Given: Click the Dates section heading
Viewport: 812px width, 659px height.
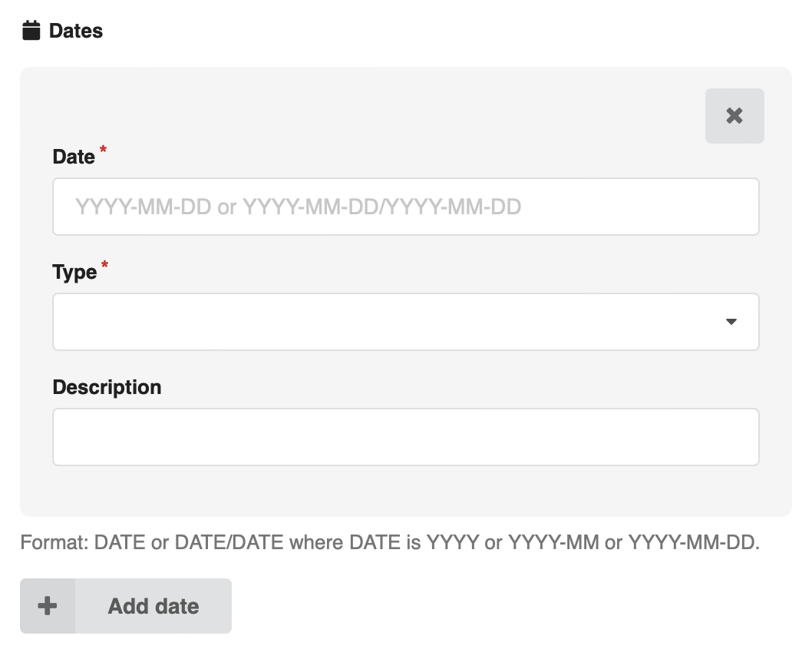Looking at the screenshot, I should [x=76, y=31].
